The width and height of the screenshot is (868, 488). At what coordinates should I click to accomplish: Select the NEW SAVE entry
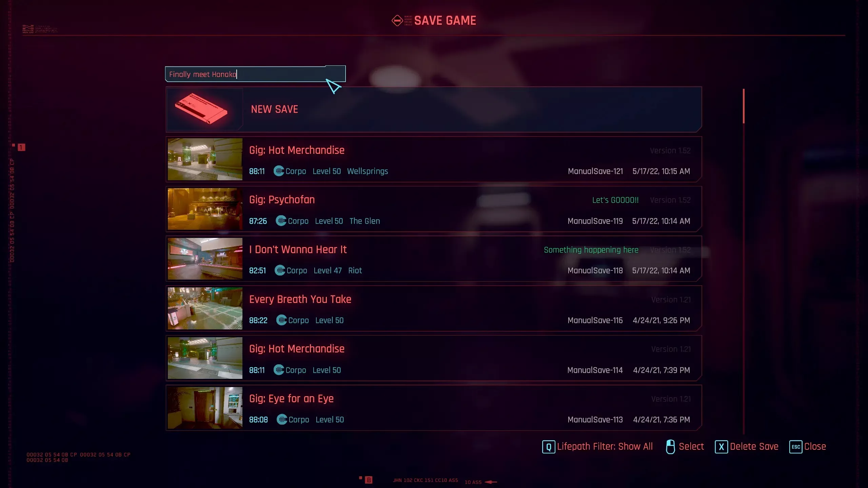point(434,109)
